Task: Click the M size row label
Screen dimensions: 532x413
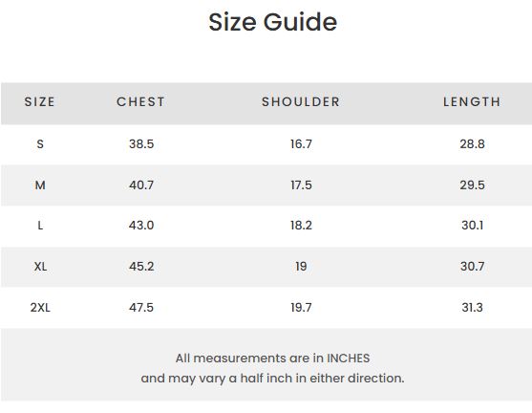Action: tap(40, 185)
